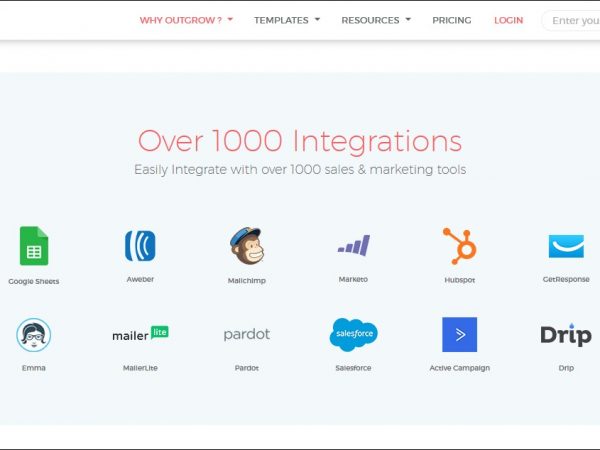This screenshot has height=450, width=600.
Task: Click the Salesforce text label
Action: tap(353, 368)
